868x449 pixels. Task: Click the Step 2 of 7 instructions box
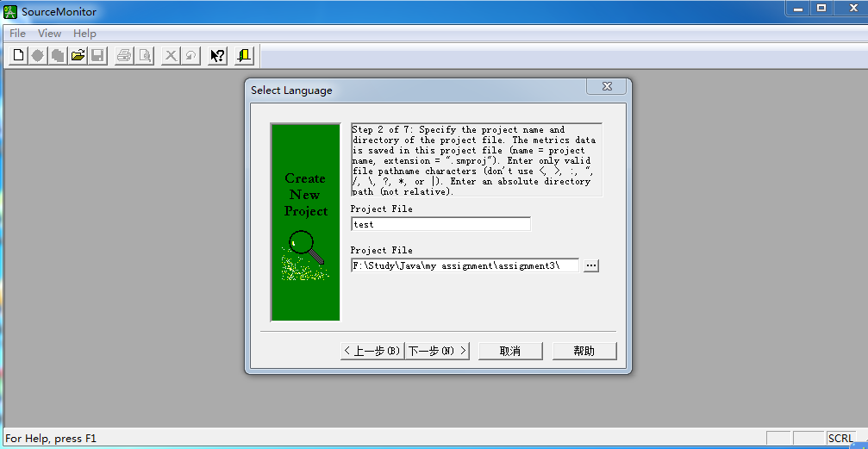coord(477,160)
